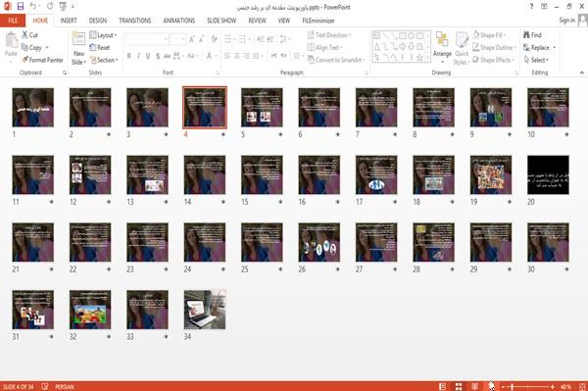Screen dimensions: 588x391
Task: Click the Cut scissors icon
Action: (24, 35)
